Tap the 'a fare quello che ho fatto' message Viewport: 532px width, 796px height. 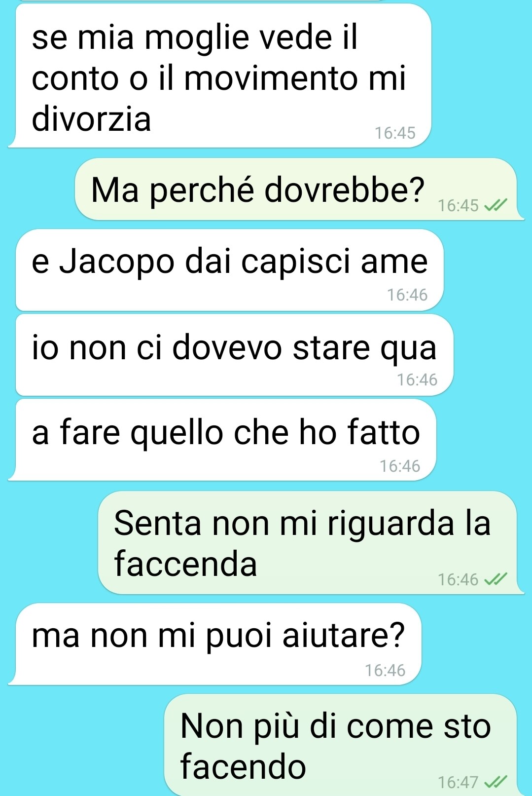click(x=222, y=440)
